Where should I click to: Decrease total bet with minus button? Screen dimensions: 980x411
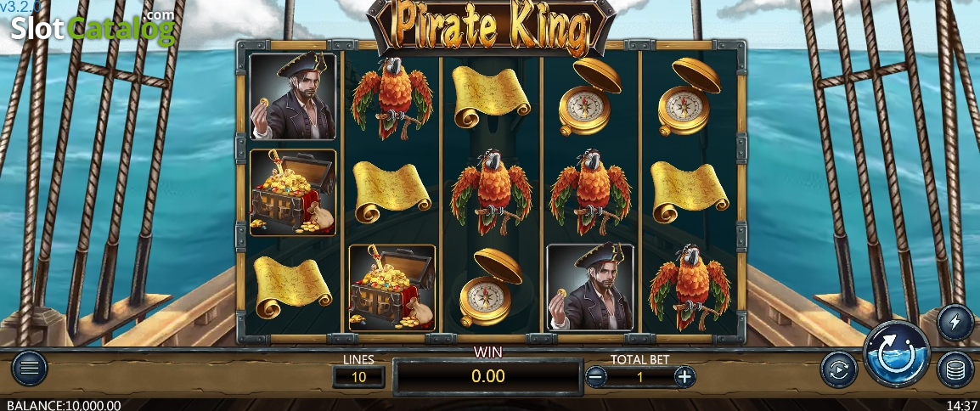click(x=596, y=377)
